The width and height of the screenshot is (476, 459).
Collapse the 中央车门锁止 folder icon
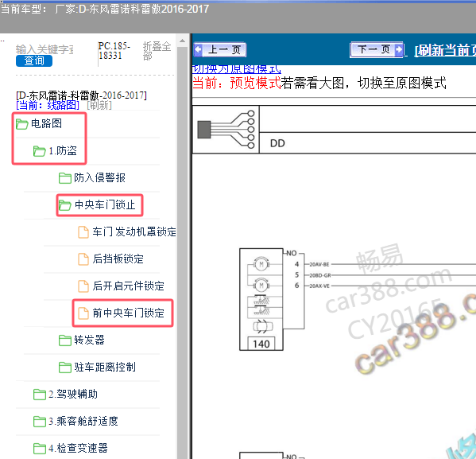pos(64,205)
